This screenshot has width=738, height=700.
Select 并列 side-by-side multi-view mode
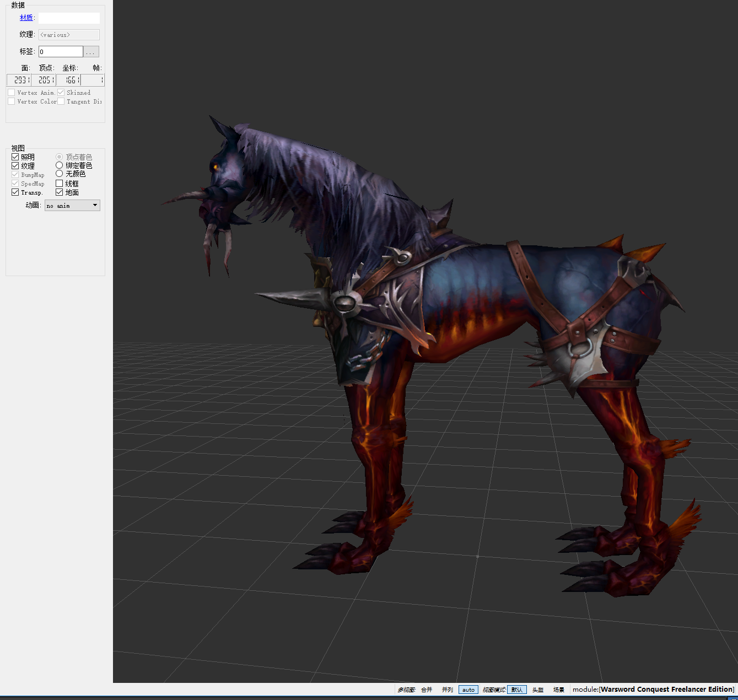tap(447, 690)
